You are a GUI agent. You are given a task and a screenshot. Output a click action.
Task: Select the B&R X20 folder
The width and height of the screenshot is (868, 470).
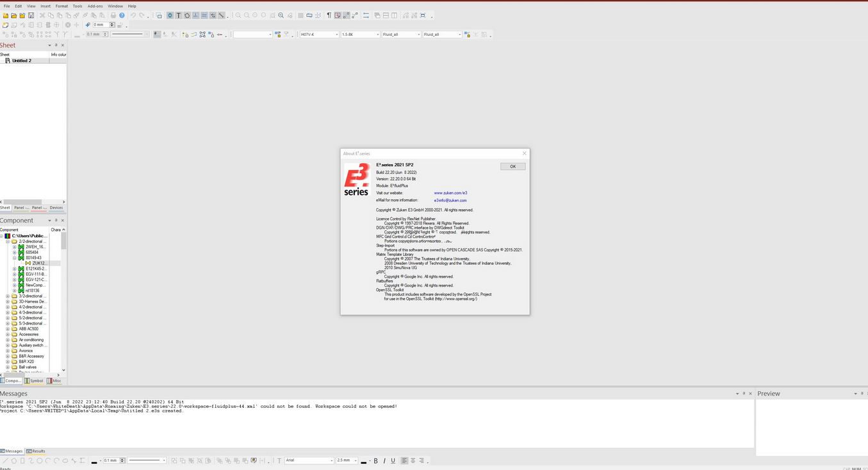point(26,362)
